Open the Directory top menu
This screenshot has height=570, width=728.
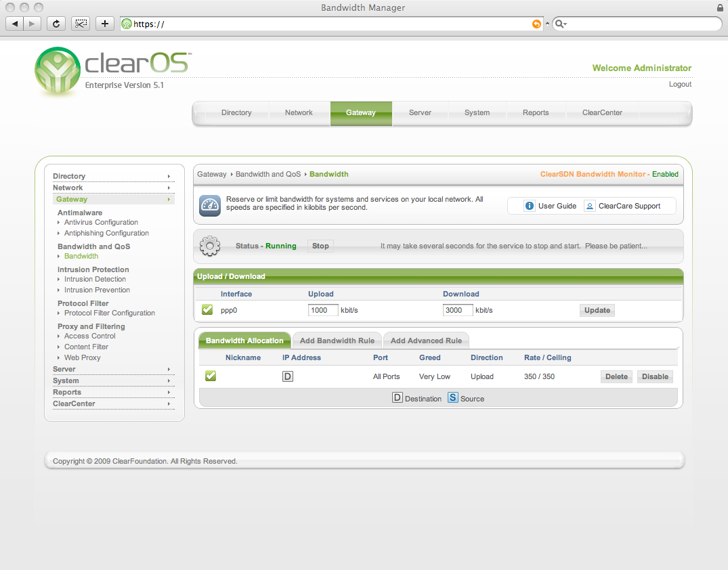pyautogui.click(x=236, y=113)
